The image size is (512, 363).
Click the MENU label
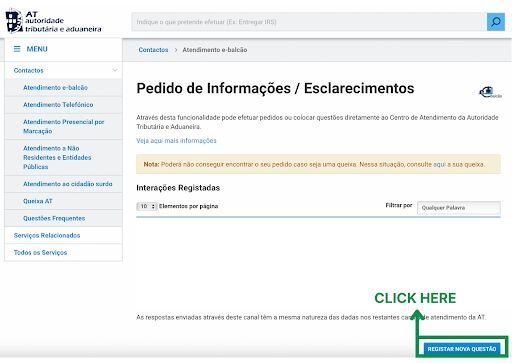pos(37,49)
